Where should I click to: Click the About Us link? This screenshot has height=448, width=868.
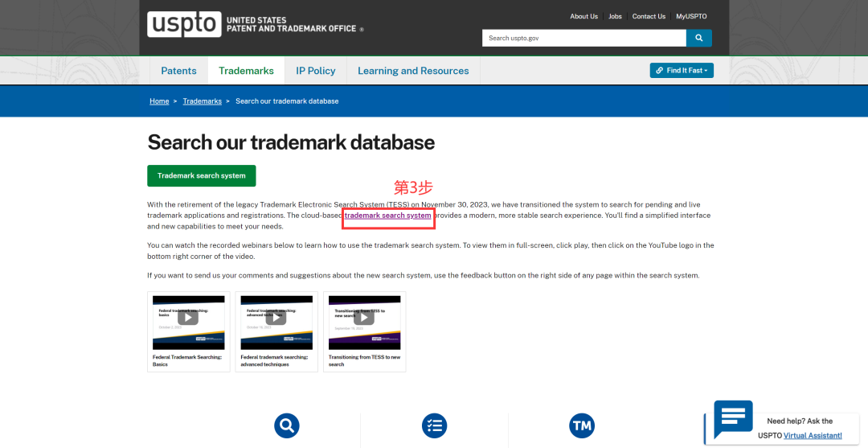click(x=584, y=16)
